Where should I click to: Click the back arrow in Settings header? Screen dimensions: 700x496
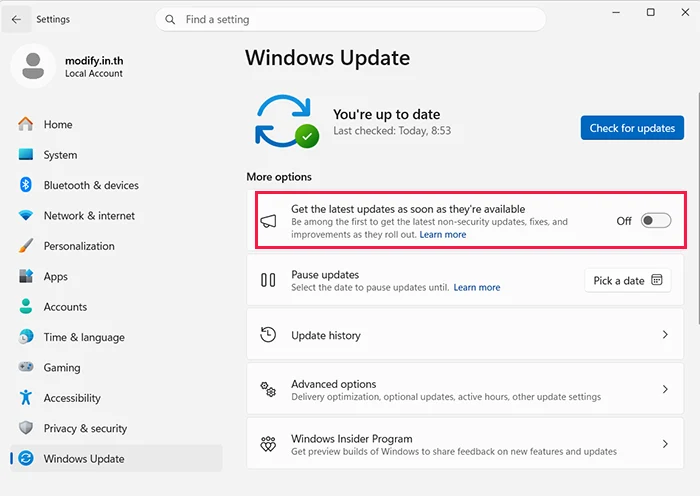tap(16, 19)
